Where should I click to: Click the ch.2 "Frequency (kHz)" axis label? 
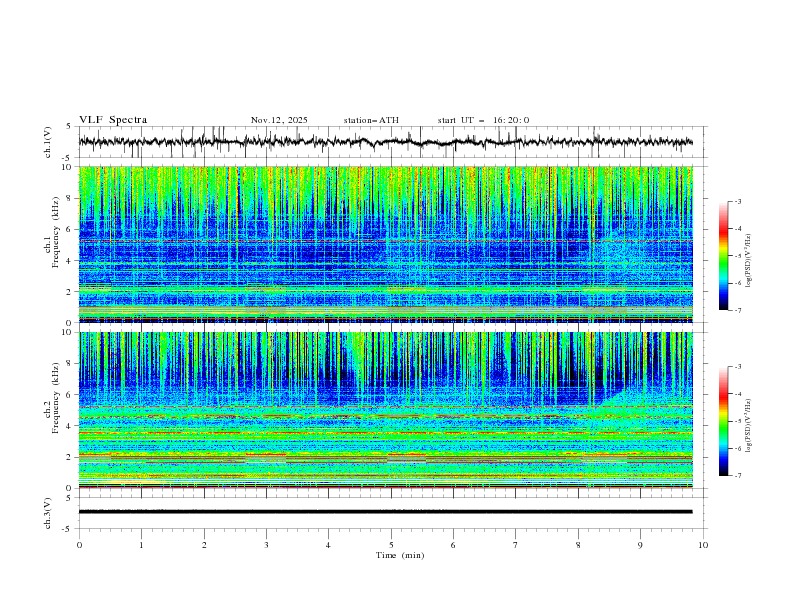pyautogui.click(x=56, y=398)
